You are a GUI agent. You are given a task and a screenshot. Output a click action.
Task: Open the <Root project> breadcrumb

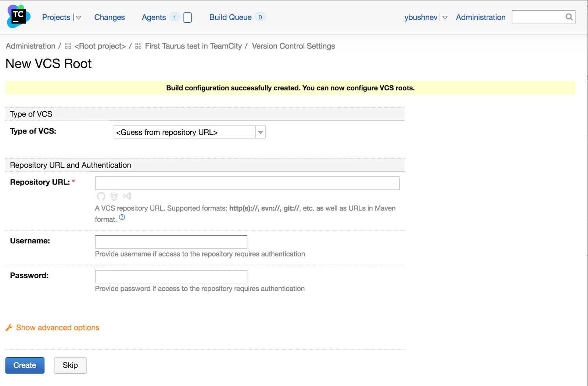point(100,46)
